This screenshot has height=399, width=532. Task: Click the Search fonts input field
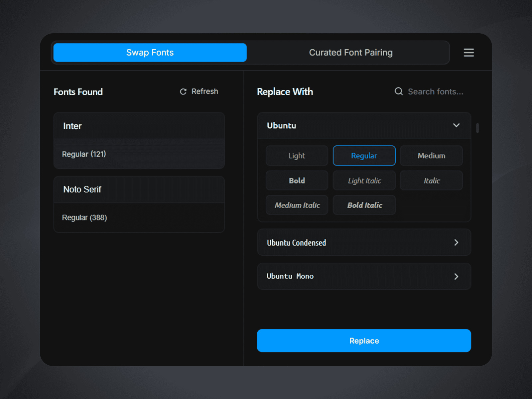436,91
